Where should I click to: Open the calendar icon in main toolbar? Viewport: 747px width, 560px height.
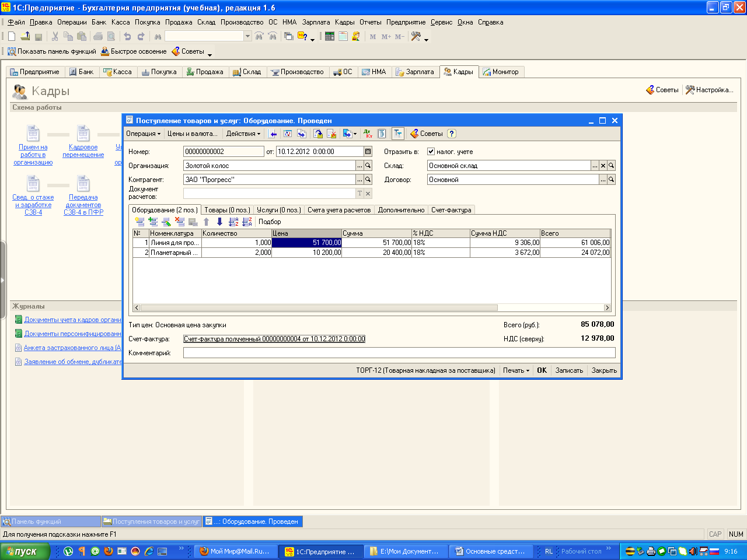click(343, 36)
